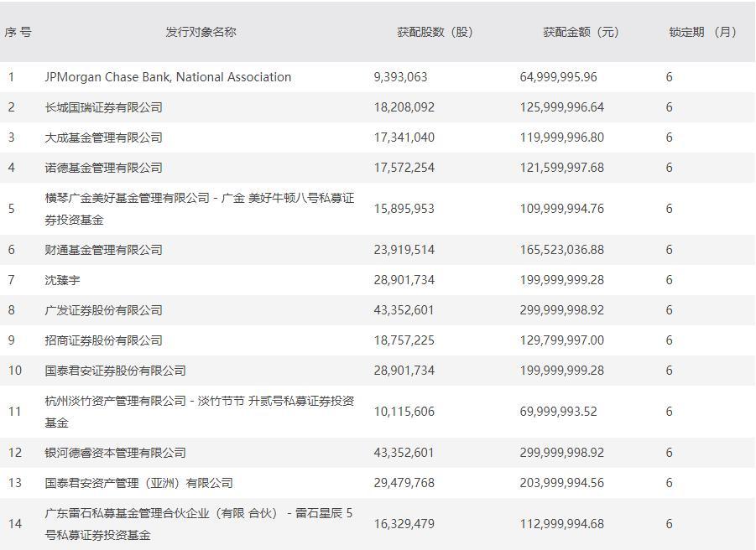756x550 pixels.
Task: Click the 获配股数（股） column header
Action: point(435,32)
